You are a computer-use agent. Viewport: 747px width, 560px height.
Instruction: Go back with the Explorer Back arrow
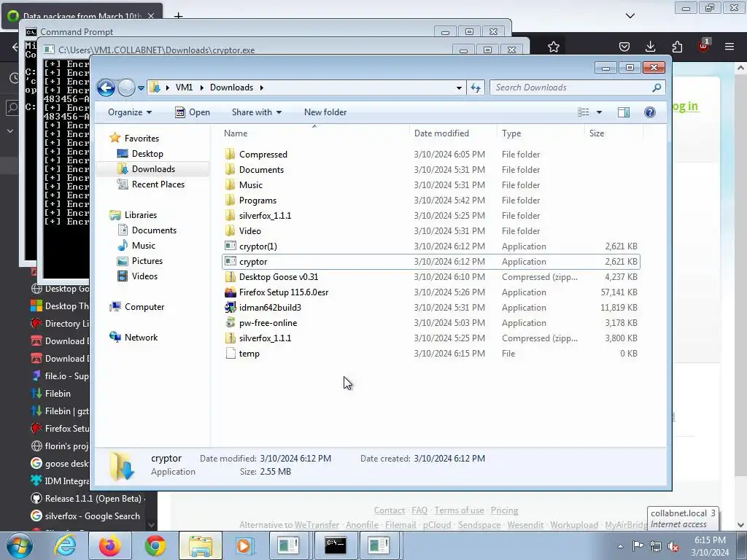coord(106,87)
